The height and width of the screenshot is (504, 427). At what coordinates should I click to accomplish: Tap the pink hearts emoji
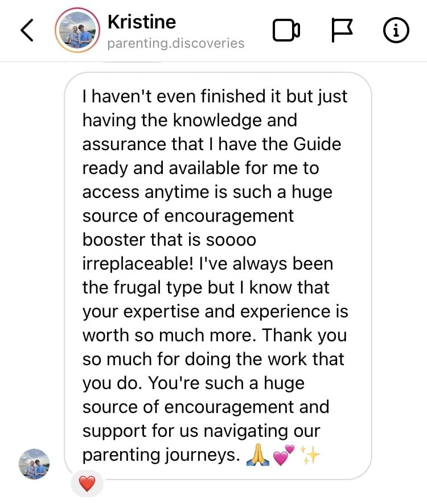[284, 455]
